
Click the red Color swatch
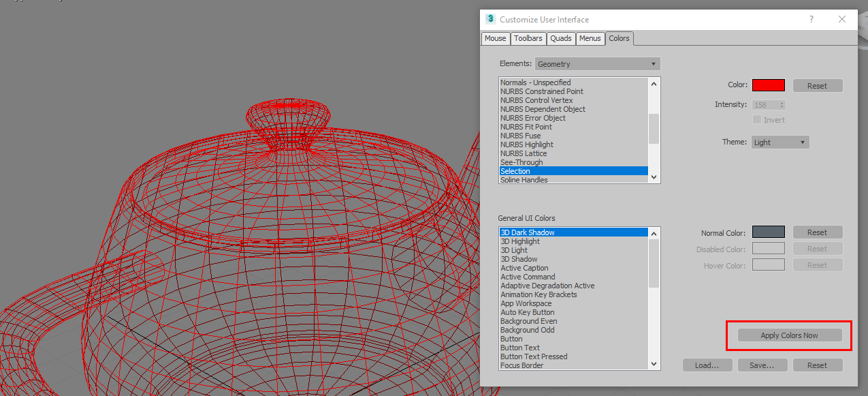pos(768,85)
